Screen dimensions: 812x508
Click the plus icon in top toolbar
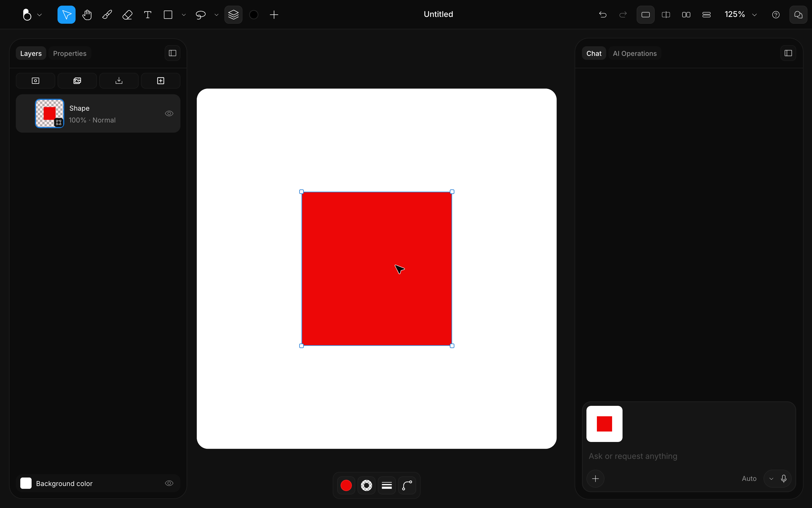[274, 15]
